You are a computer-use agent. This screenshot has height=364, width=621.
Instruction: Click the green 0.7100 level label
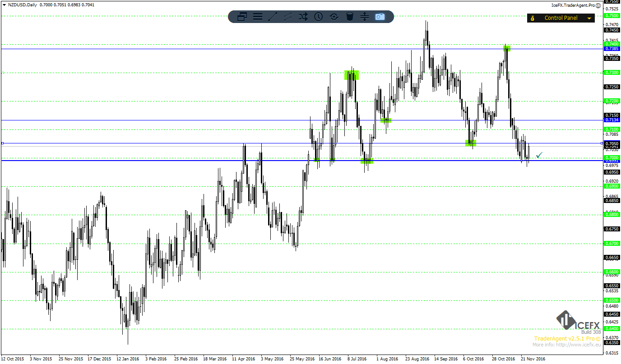point(612,129)
